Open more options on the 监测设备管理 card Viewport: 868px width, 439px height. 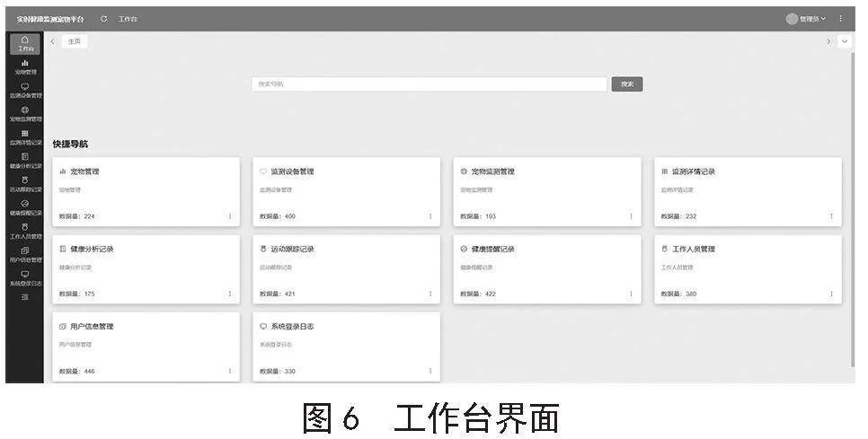(x=430, y=216)
